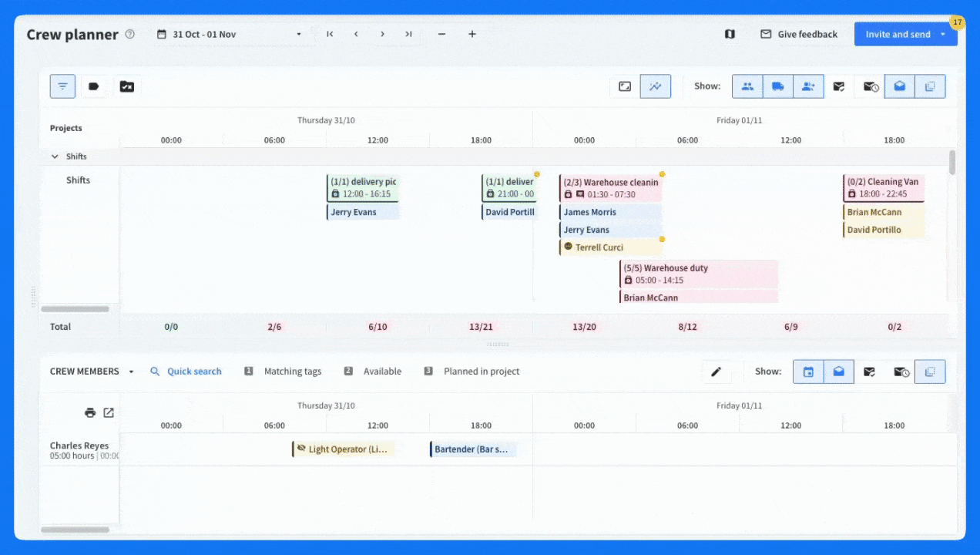Click the folder checkmark icon

[x=127, y=86]
